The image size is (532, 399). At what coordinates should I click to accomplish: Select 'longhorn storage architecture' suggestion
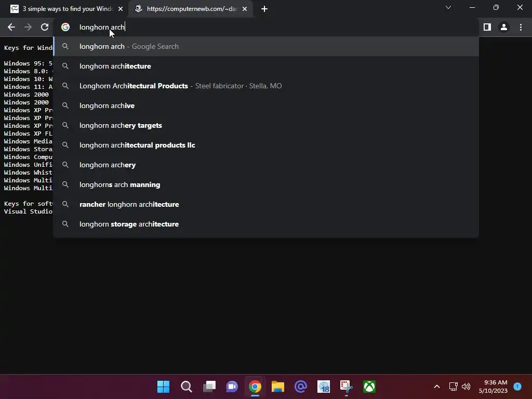[x=266, y=224]
